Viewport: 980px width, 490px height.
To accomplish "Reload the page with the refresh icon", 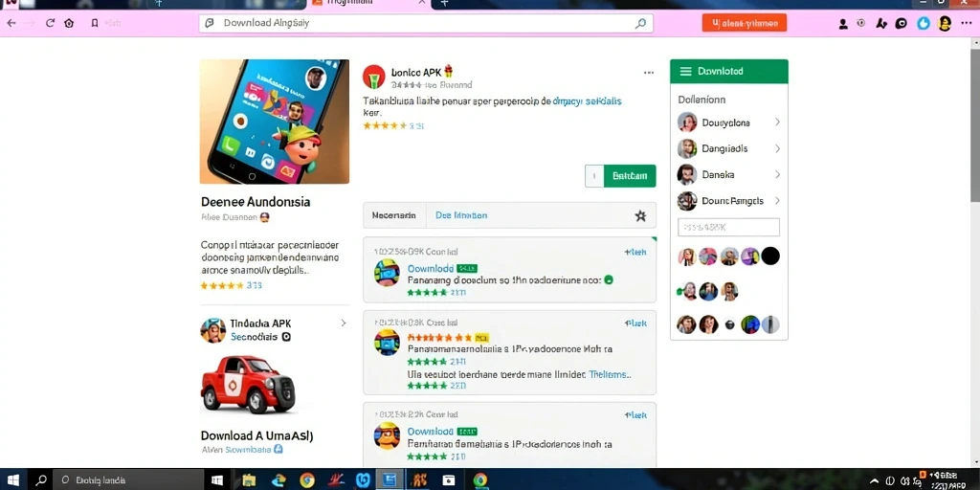I will 50,23.
